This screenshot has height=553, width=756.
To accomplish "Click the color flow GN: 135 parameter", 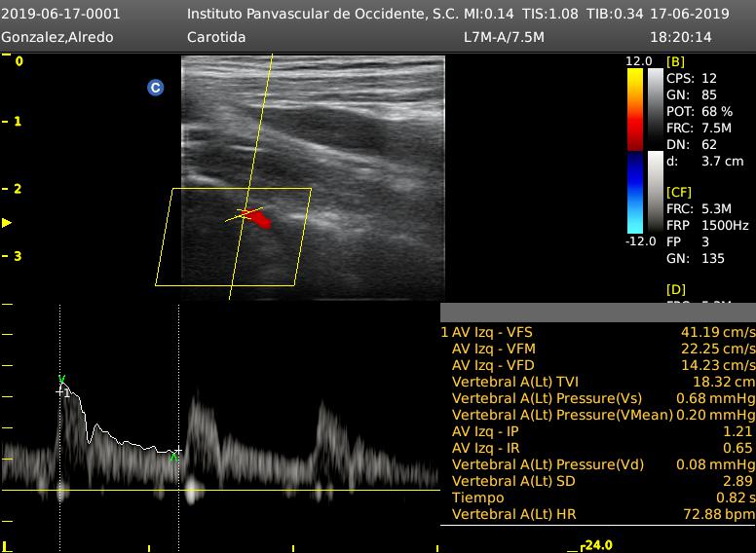I will click(696, 258).
